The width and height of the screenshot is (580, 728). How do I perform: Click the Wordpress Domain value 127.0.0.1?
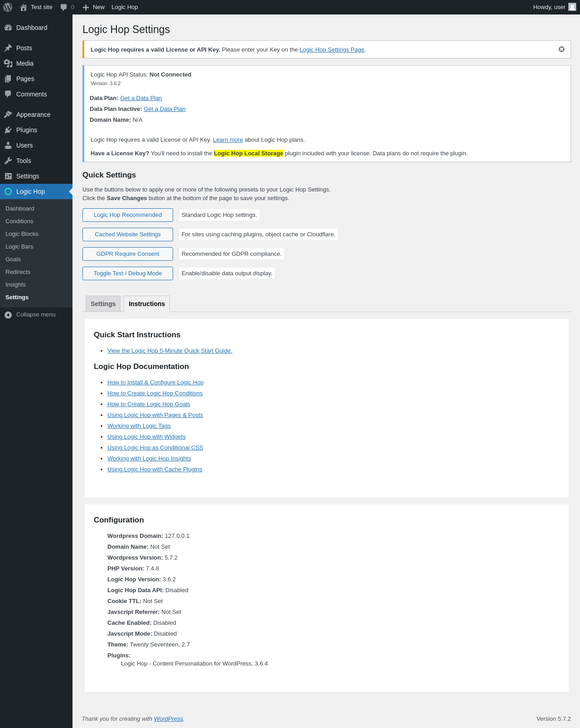point(177,536)
